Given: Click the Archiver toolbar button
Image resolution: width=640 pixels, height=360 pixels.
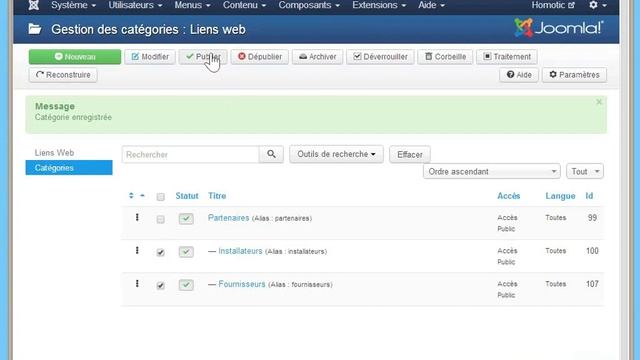Looking at the screenshot, I should (318, 57).
